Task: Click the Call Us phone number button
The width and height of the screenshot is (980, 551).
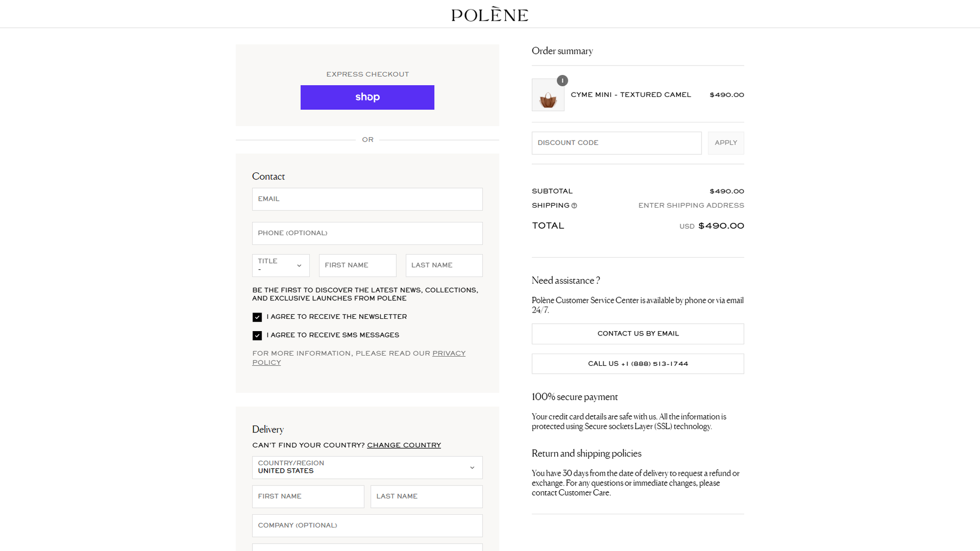Action: click(x=637, y=363)
